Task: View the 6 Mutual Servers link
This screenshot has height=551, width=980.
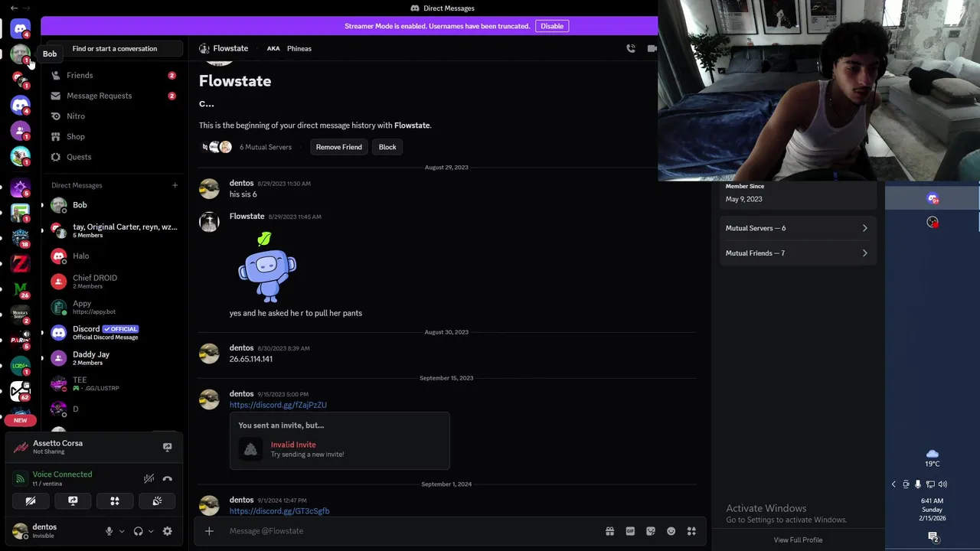Action: pos(266,147)
